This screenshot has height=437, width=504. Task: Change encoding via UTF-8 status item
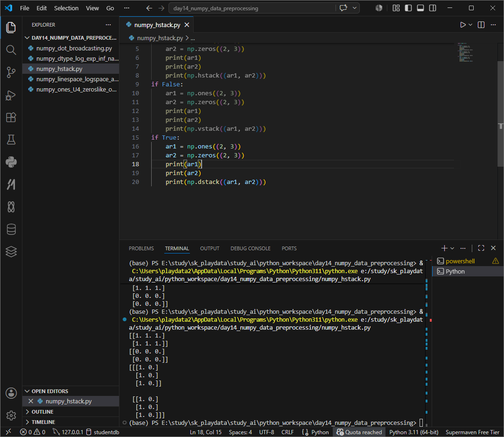[x=267, y=432]
